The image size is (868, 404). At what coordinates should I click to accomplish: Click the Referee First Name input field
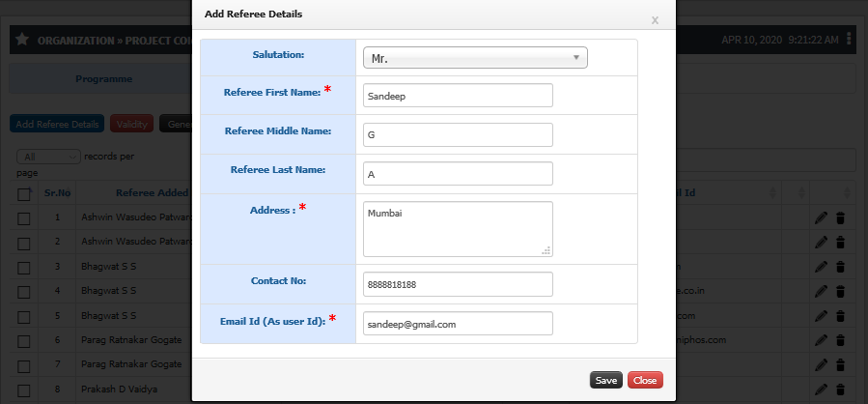point(458,96)
